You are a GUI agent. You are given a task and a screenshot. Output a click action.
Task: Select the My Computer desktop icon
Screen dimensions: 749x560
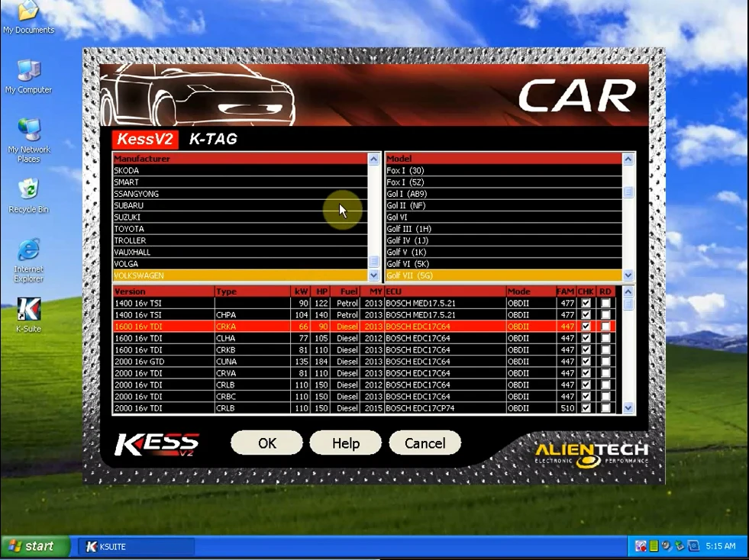(x=29, y=76)
